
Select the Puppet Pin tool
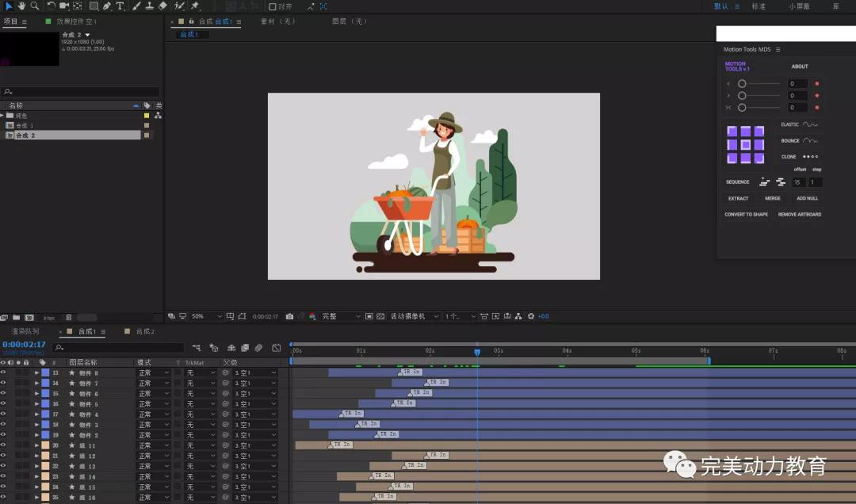pyautogui.click(x=195, y=6)
